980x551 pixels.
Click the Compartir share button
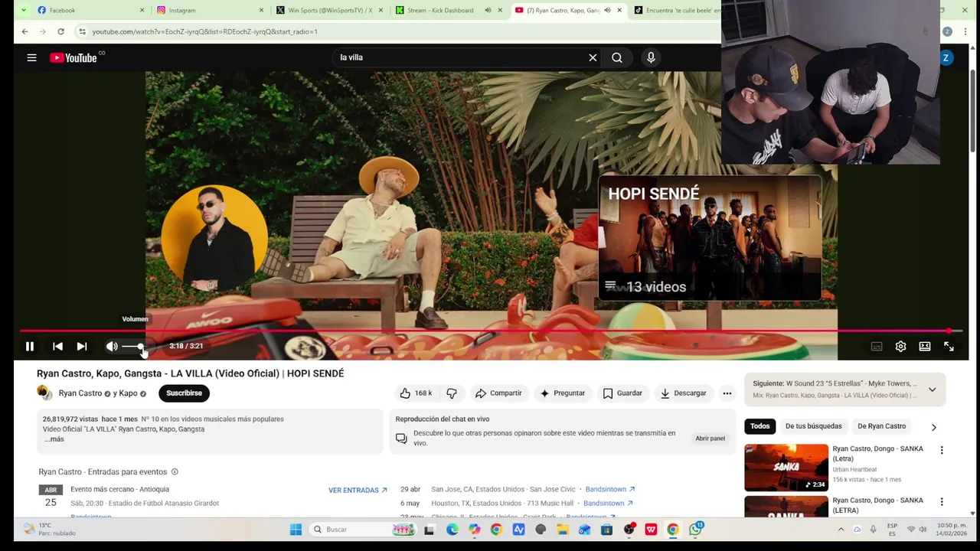(x=498, y=393)
